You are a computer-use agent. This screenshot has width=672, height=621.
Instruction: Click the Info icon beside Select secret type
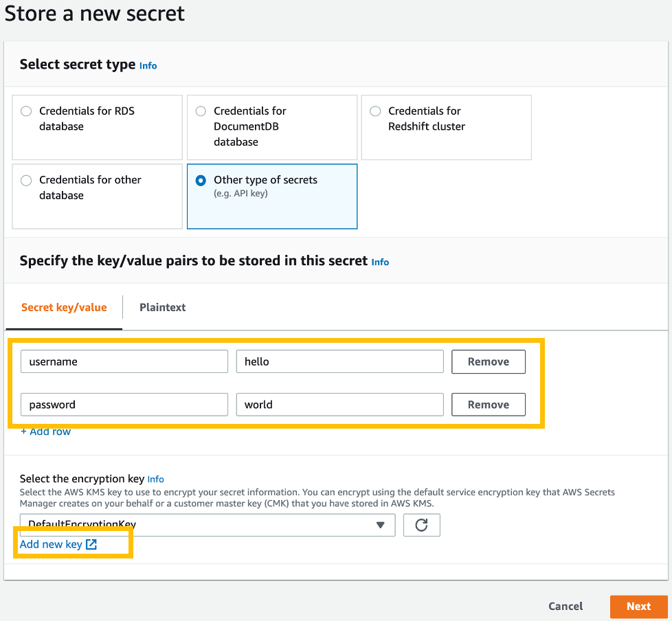click(x=148, y=65)
